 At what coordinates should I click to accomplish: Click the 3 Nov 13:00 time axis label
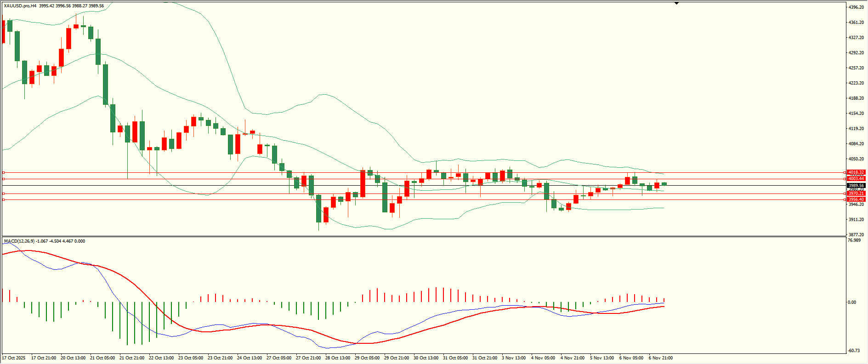pyautogui.click(x=514, y=358)
